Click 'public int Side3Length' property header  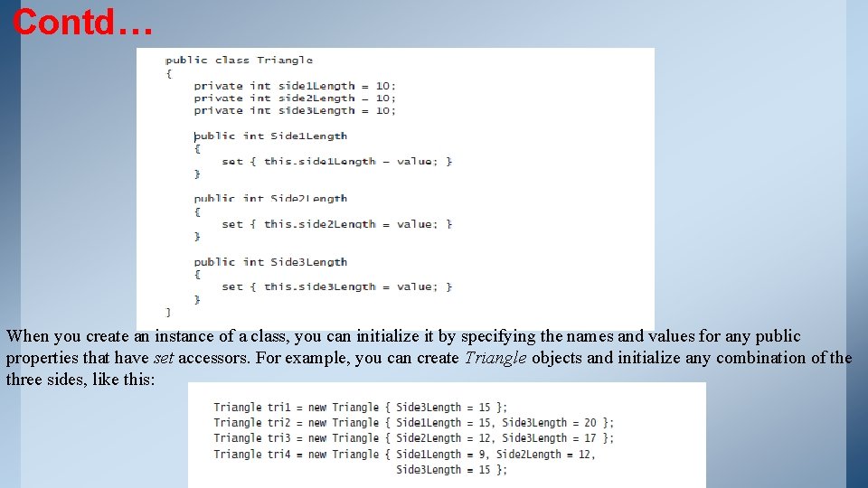[270, 262]
